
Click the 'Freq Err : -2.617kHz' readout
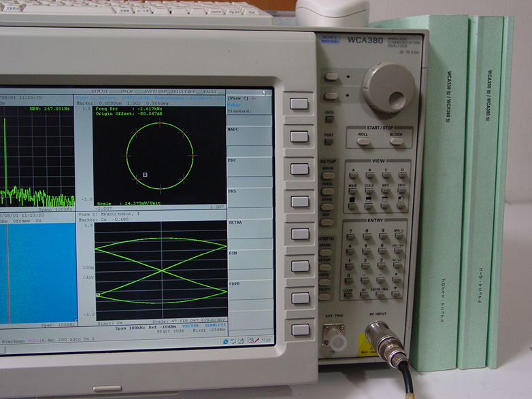[x=129, y=109]
